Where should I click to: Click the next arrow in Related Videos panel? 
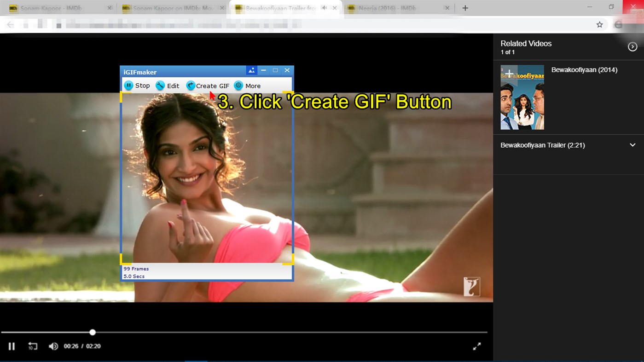pos(632,46)
